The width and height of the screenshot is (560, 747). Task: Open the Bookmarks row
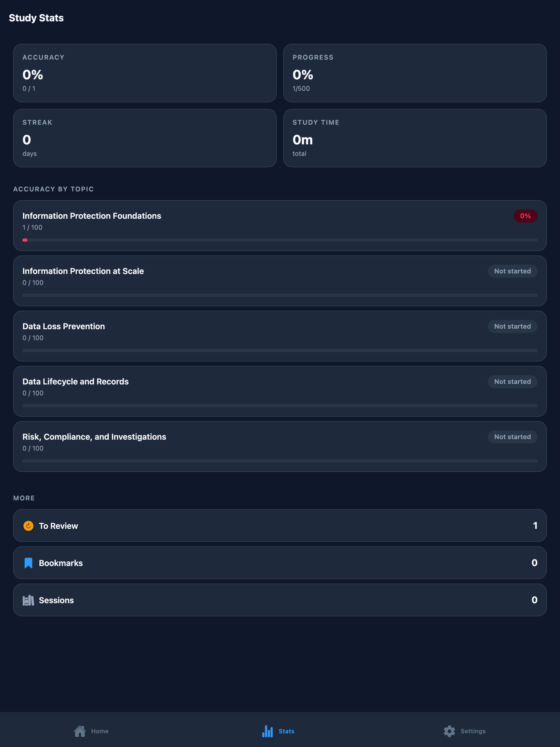[280, 563]
